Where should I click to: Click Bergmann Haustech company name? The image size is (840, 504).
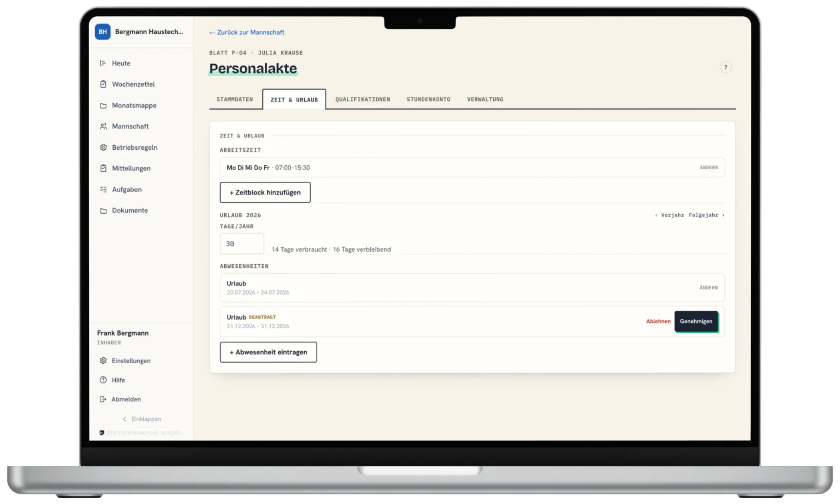149,32
